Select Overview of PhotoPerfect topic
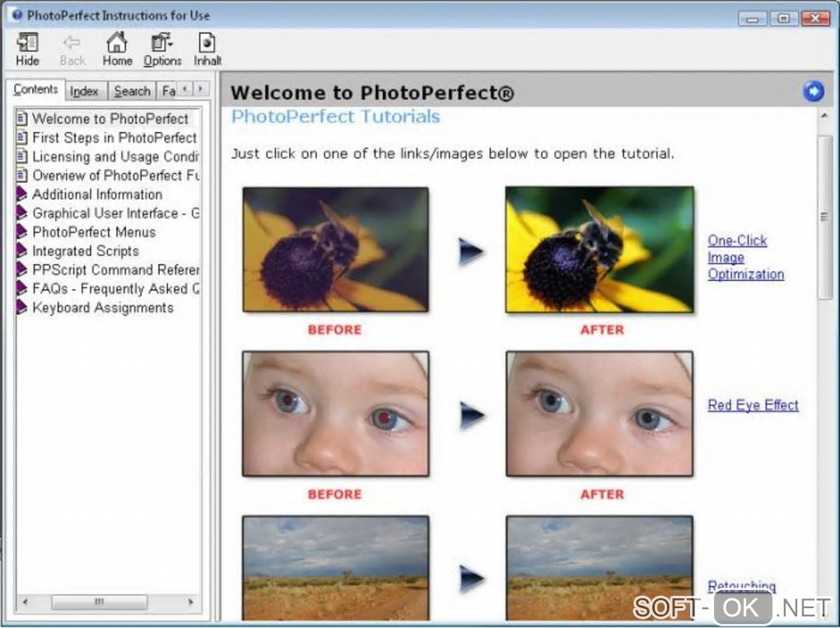Screen dimensions: 840x628 [116, 176]
